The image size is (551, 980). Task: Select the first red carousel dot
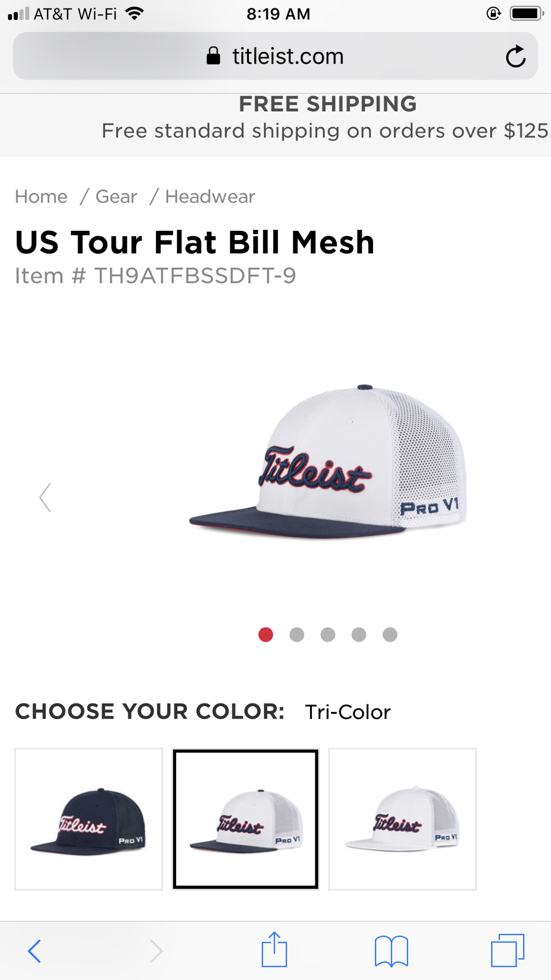click(x=266, y=635)
